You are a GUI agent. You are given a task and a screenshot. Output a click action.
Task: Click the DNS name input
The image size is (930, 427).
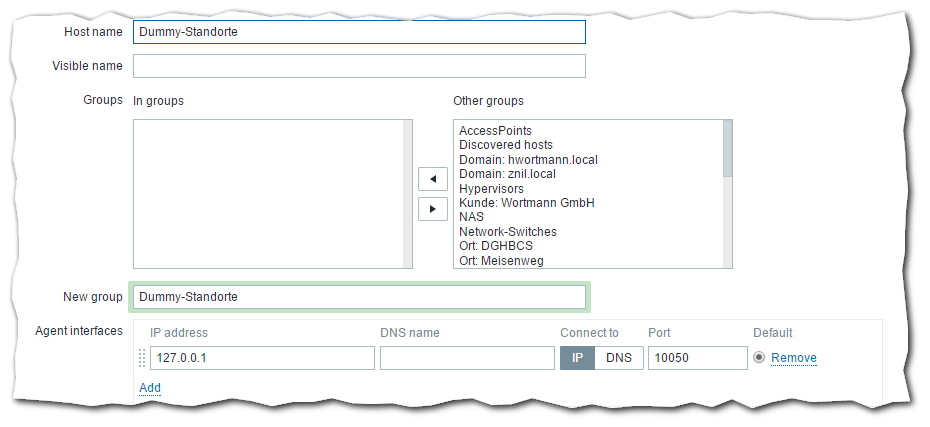[467, 358]
